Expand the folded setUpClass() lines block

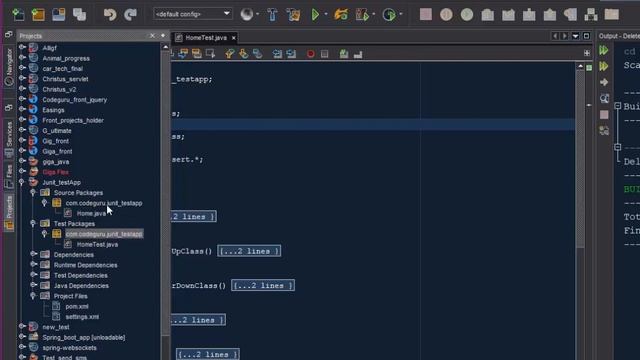click(249, 251)
